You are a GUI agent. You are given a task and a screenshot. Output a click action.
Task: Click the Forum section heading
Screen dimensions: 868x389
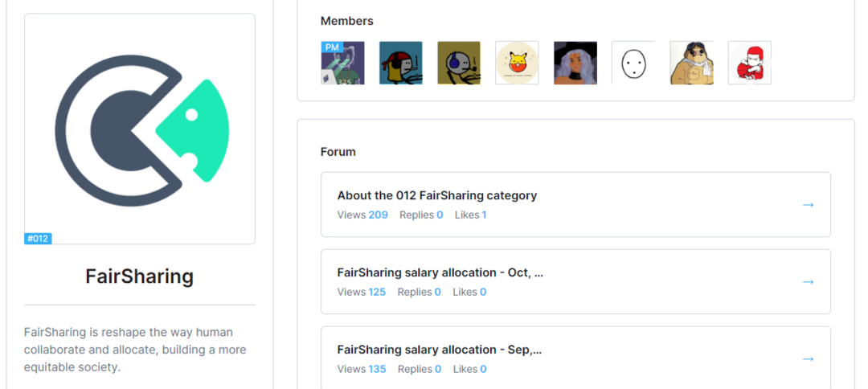[x=338, y=152]
